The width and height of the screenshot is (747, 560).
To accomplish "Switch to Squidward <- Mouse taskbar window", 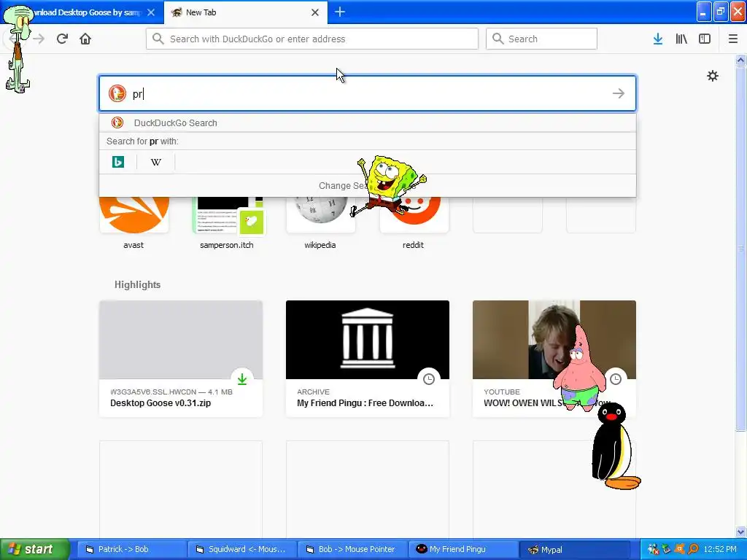I will pyautogui.click(x=242, y=549).
